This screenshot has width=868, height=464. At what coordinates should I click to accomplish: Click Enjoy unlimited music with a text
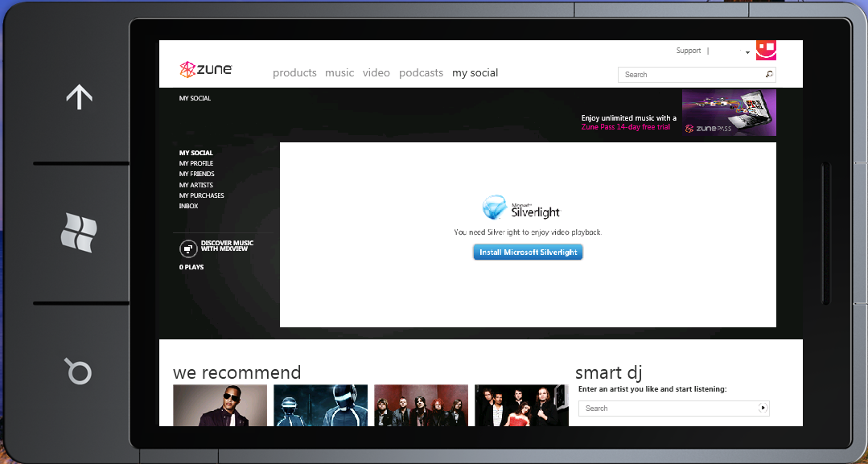pos(629,118)
